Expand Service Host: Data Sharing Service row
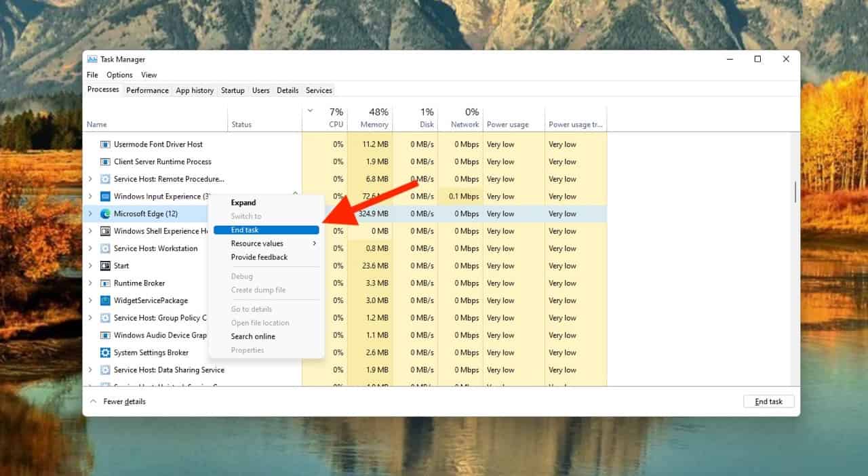The image size is (868, 476). click(90, 370)
